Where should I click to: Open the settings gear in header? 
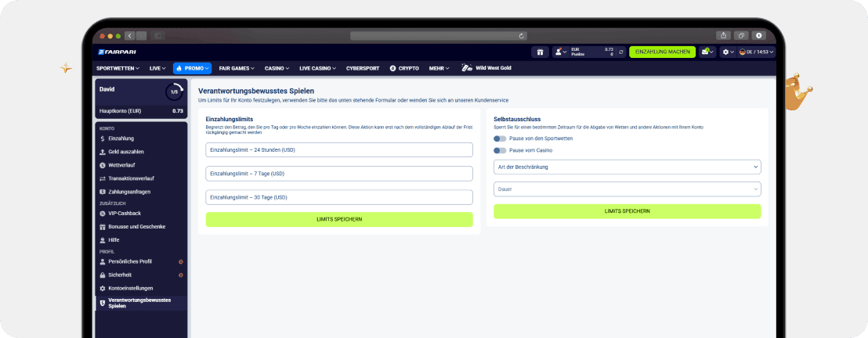pyautogui.click(x=728, y=52)
